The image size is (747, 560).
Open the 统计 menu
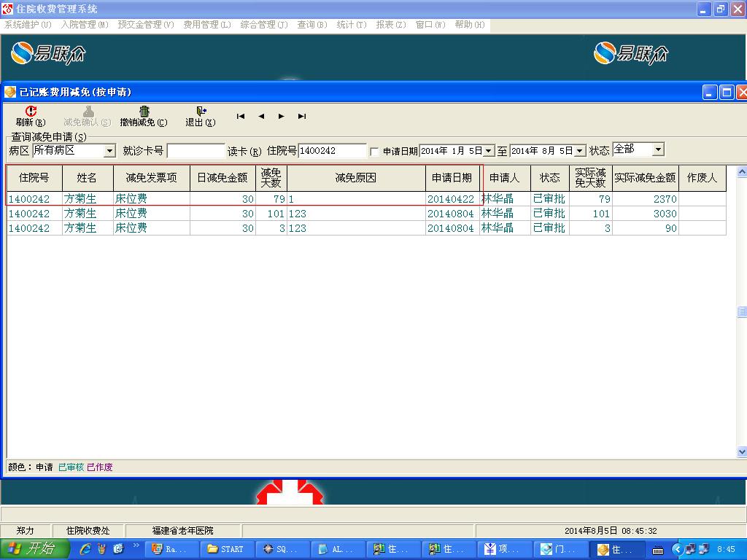pyautogui.click(x=352, y=24)
